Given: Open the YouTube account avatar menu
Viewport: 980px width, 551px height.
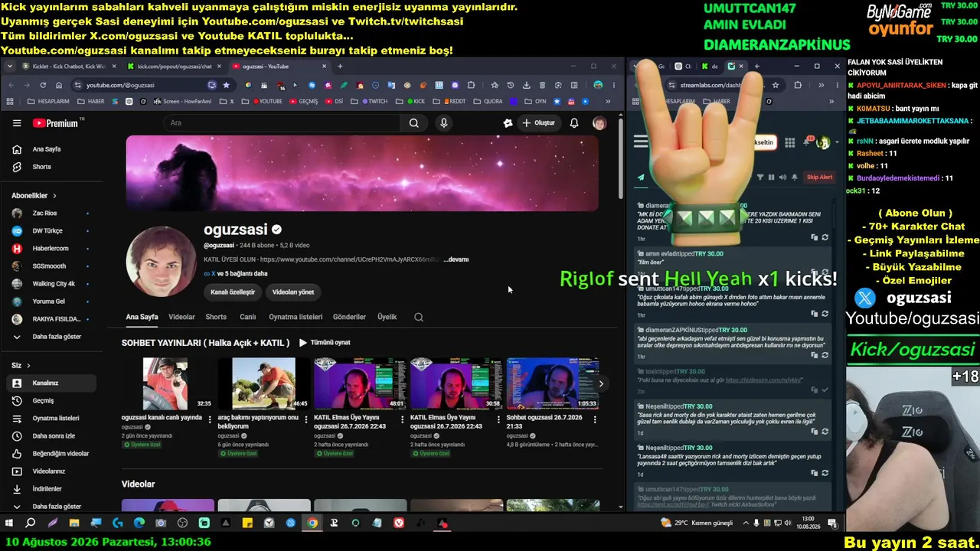Looking at the screenshot, I should pos(599,123).
